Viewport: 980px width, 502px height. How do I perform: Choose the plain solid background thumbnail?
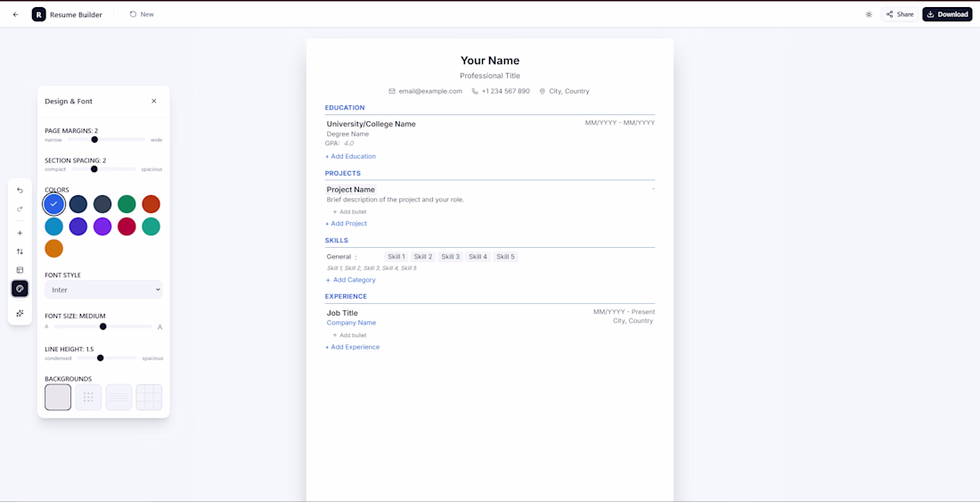(x=58, y=397)
